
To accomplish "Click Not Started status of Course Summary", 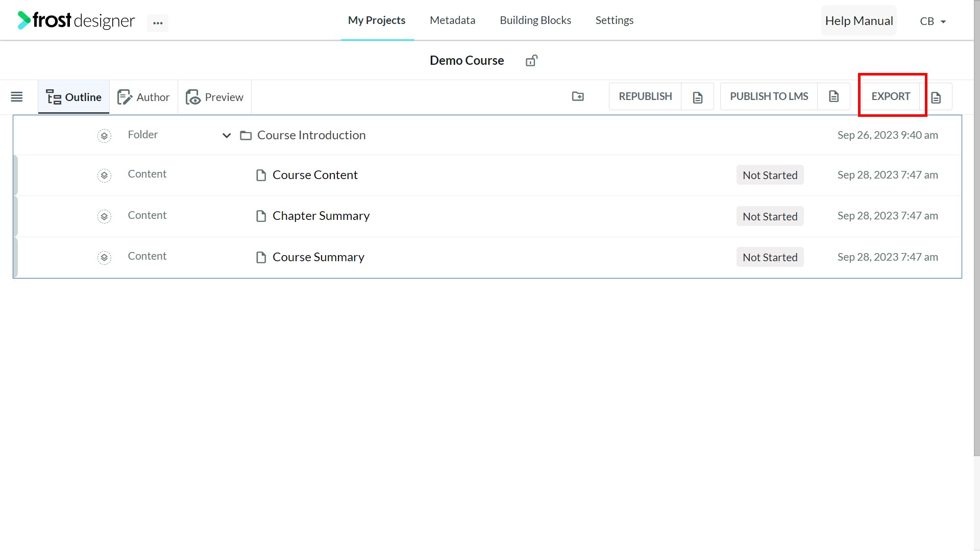I will pos(770,257).
